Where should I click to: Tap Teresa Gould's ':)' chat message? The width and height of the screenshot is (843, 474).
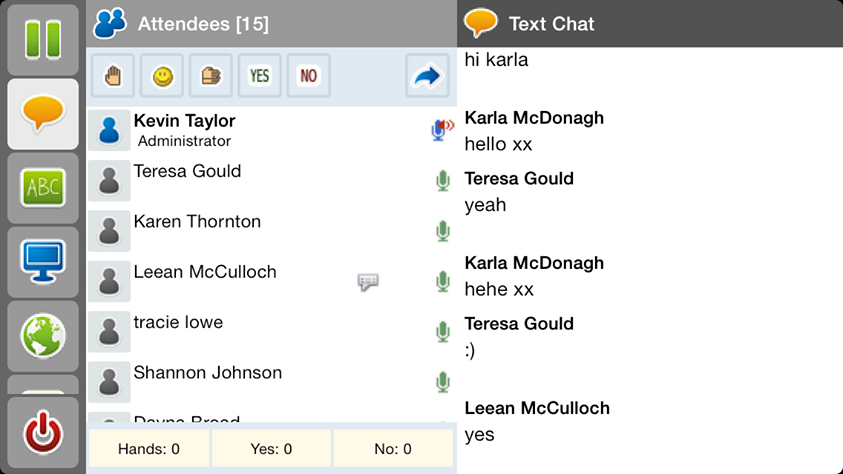click(470, 350)
